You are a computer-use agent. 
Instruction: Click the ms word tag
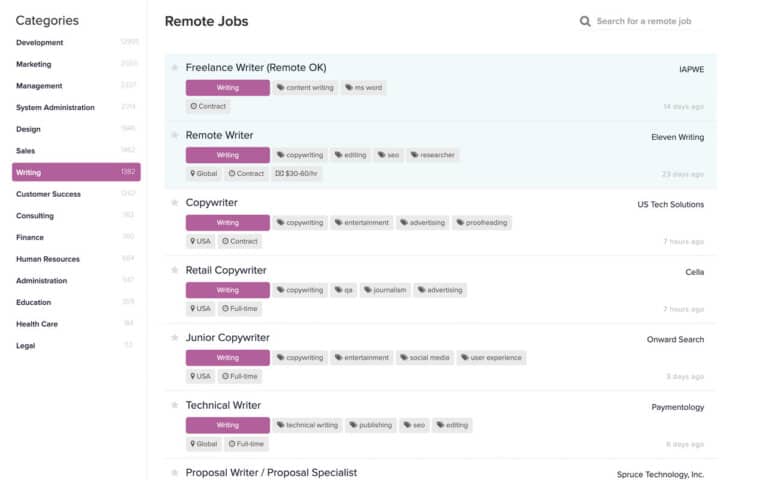point(364,88)
